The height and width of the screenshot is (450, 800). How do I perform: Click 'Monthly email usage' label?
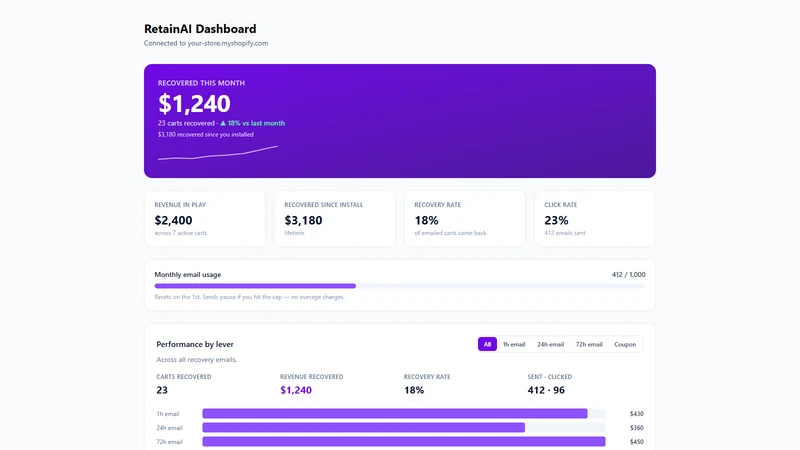coord(188,274)
